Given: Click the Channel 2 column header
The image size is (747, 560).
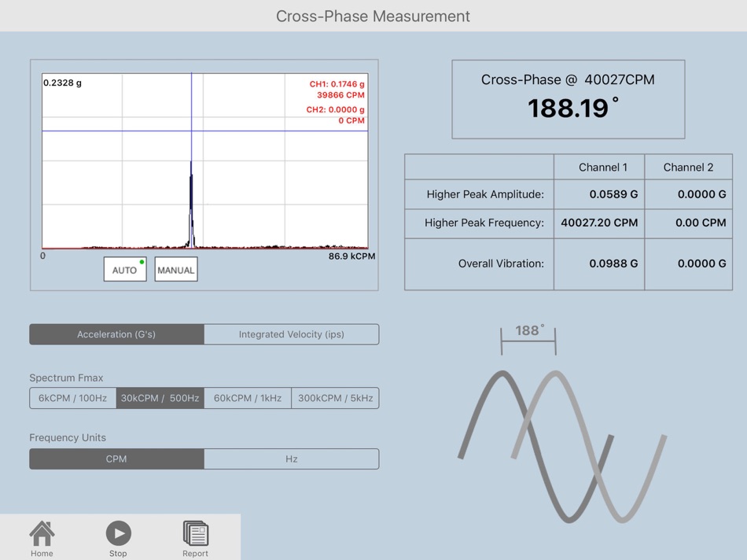Looking at the screenshot, I should tap(688, 168).
